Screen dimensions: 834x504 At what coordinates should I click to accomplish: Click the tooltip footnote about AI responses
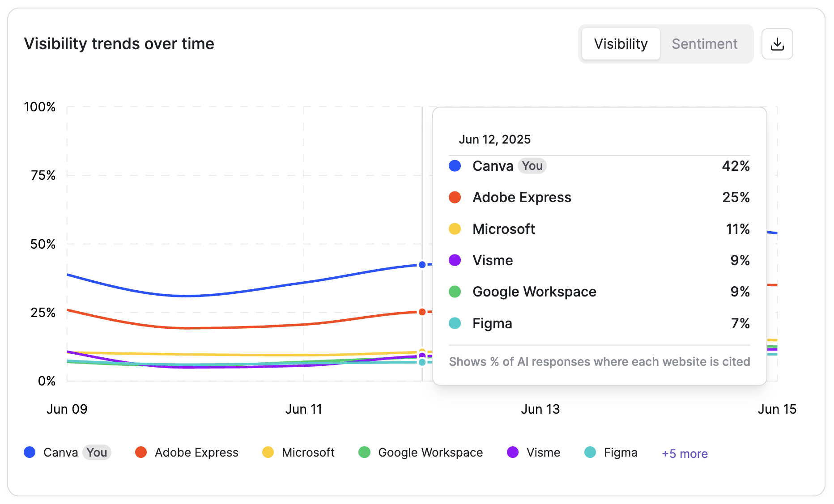(x=600, y=362)
